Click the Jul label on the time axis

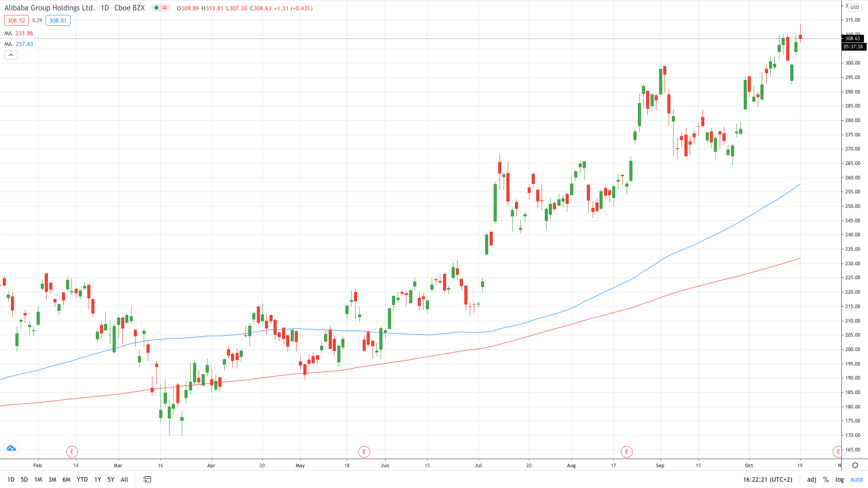(478, 465)
